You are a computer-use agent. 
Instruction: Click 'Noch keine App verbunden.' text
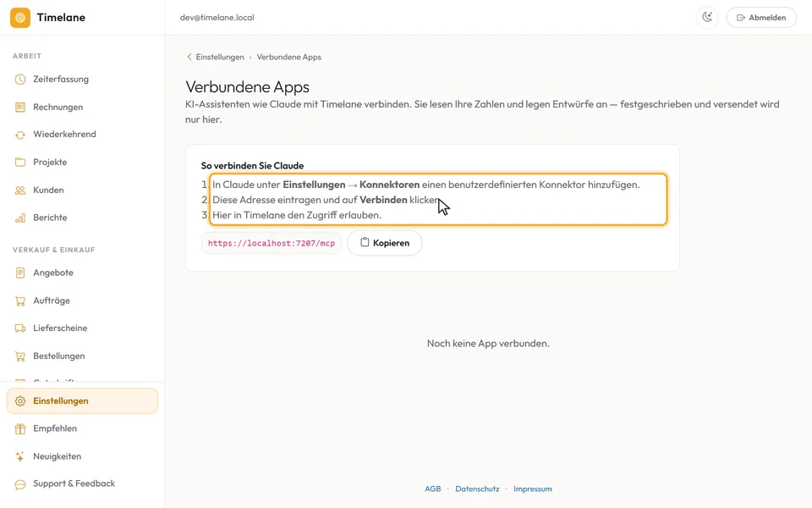pyautogui.click(x=488, y=343)
